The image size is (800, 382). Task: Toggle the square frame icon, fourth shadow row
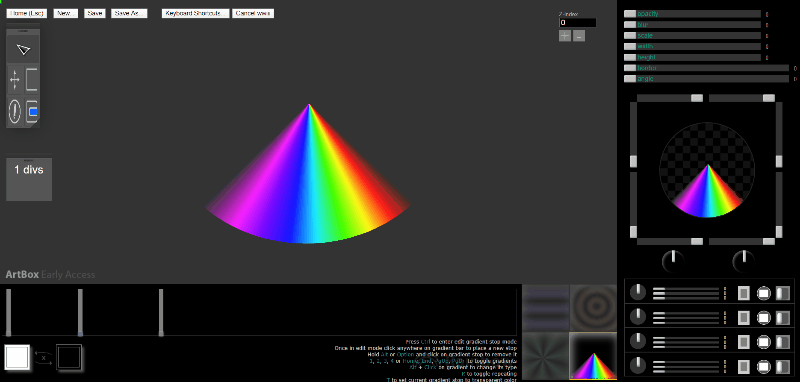click(x=744, y=366)
